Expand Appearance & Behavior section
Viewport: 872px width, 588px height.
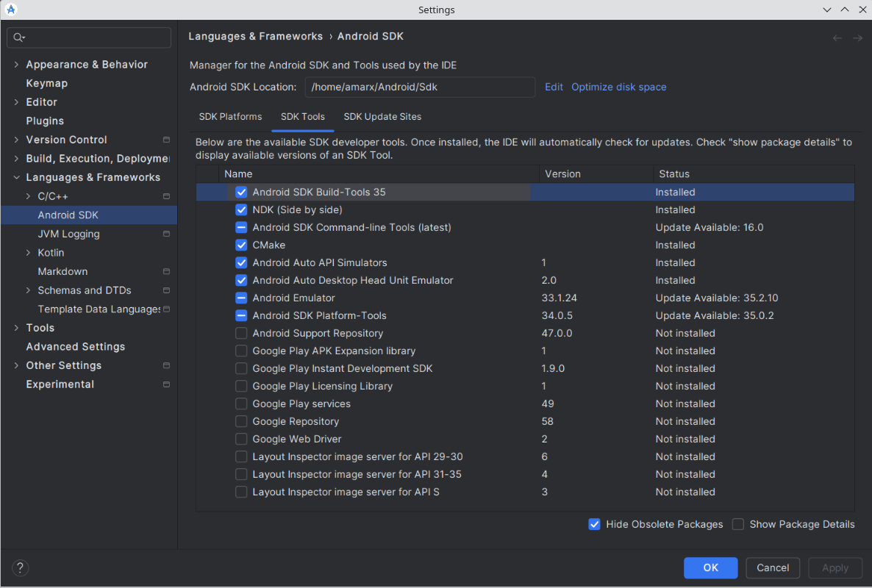[16, 65]
